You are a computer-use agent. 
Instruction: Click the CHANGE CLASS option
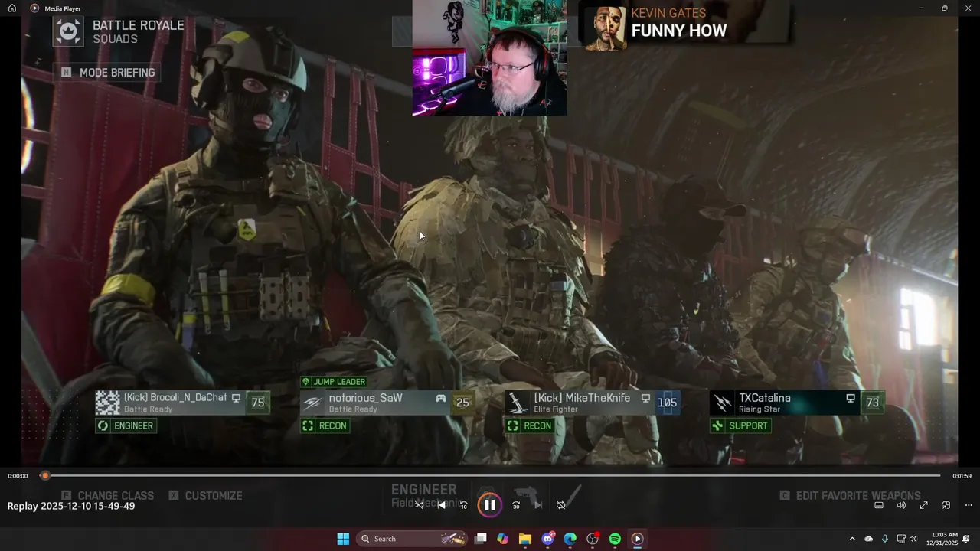[108, 496]
